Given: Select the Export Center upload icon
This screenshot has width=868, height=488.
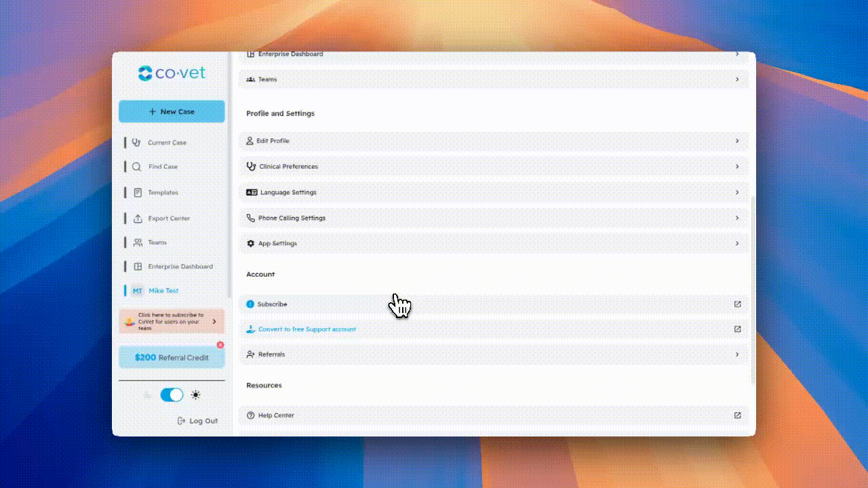Looking at the screenshot, I should coord(138,218).
